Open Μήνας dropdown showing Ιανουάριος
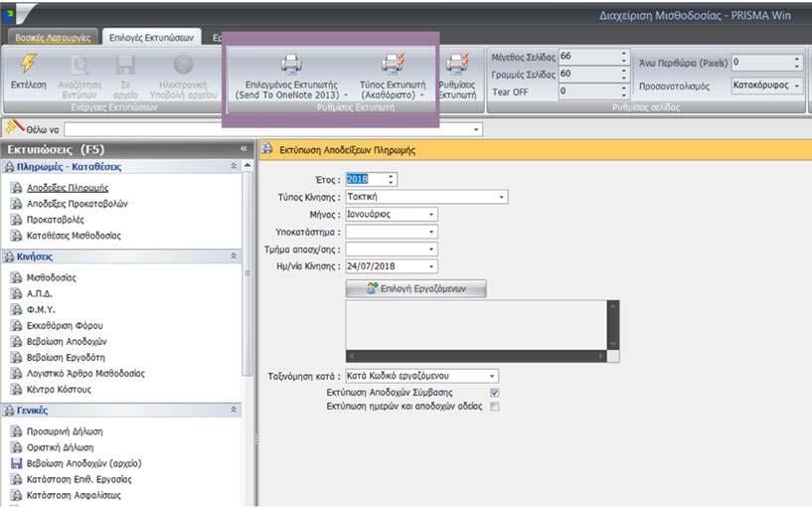The width and height of the screenshot is (812, 508). click(431, 215)
